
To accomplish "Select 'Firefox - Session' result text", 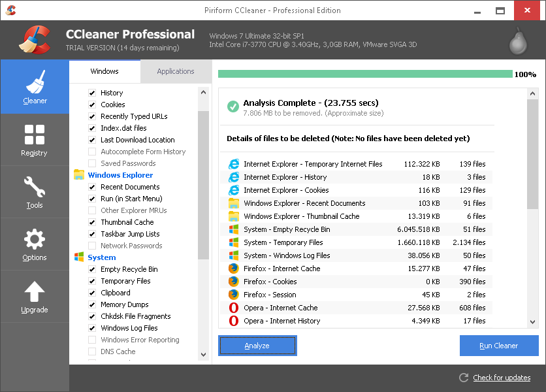I will click(x=270, y=295).
